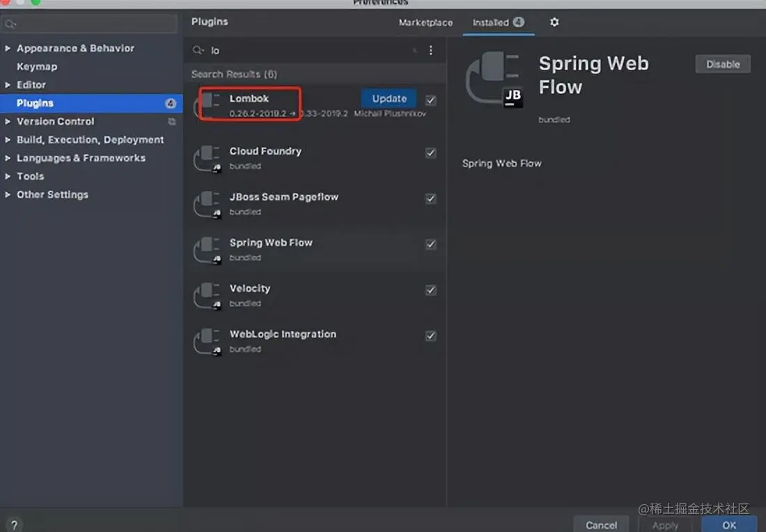Image resolution: width=766 pixels, height=532 pixels.
Task: Click the Version Control project-level icon
Action: (x=172, y=121)
